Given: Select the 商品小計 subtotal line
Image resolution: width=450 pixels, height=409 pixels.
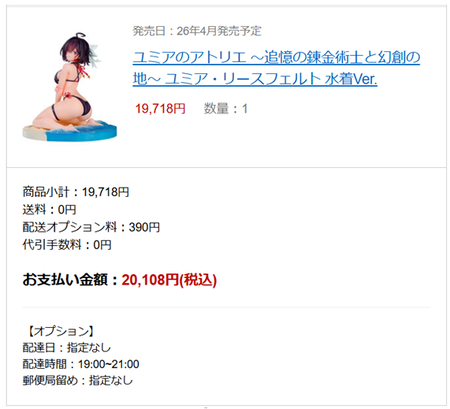Looking at the screenshot, I should [76, 192].
